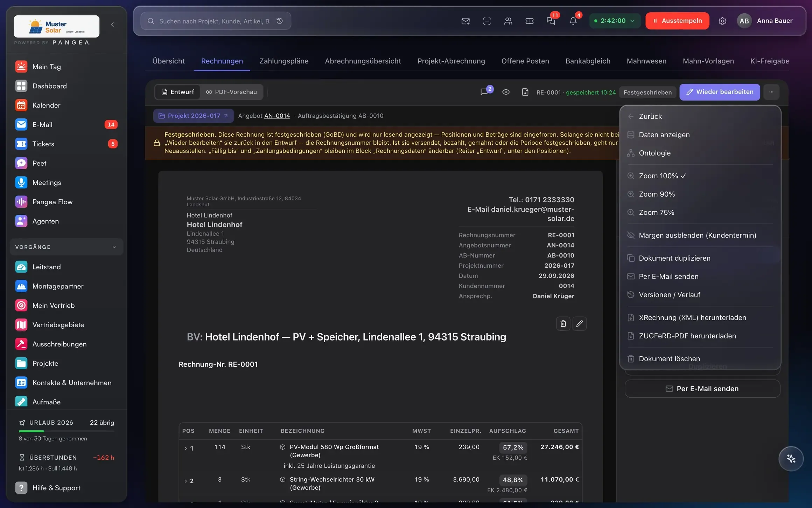Open the notifications bell icon
Screen dimensions: 812x508
point(573,21)
